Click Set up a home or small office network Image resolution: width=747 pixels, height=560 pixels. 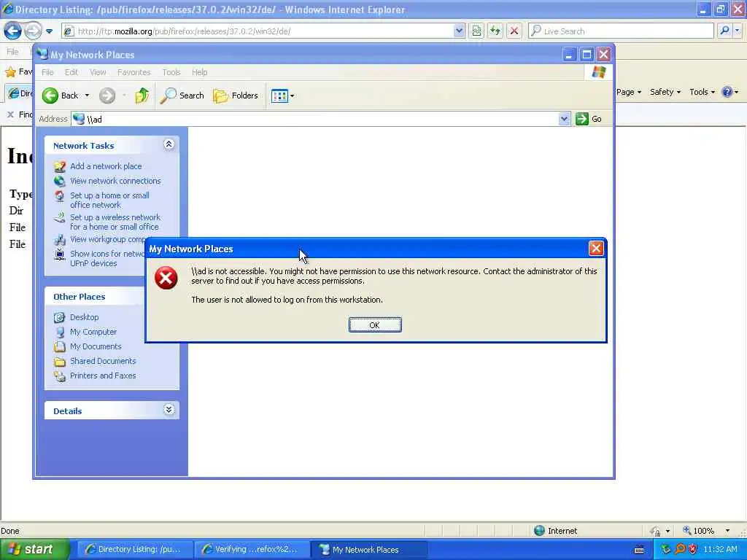[x=109, y=200]
